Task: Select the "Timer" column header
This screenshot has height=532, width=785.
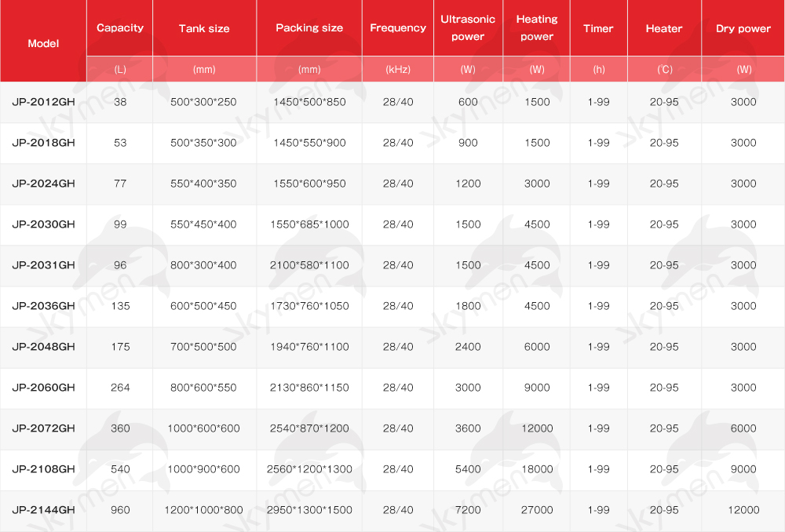Action: click(x=598, y=28)
